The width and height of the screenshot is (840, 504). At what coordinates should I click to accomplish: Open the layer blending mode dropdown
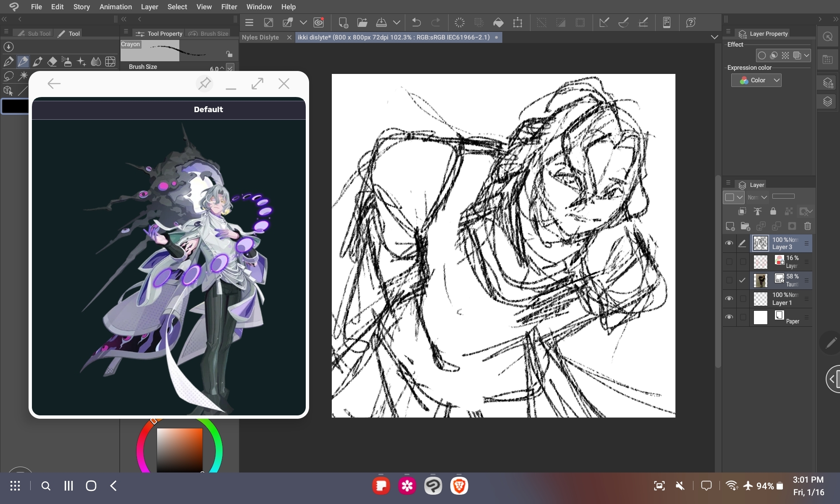(x=758, y=197)
